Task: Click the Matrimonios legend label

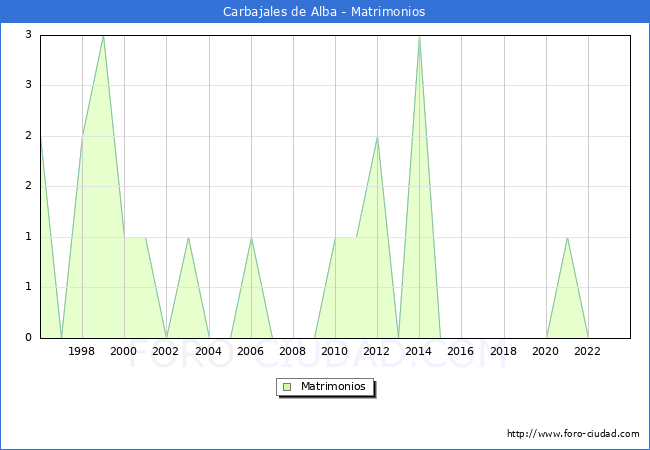Action: tap(333, 386)
